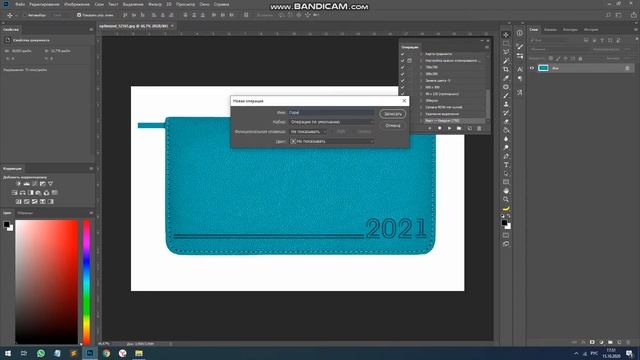
Task: Open the Набор set dropdown
Action: pos(331,122)
